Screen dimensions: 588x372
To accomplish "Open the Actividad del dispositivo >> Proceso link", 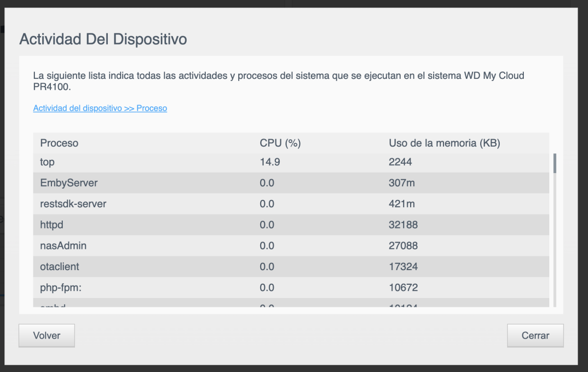I will (100, 108).
